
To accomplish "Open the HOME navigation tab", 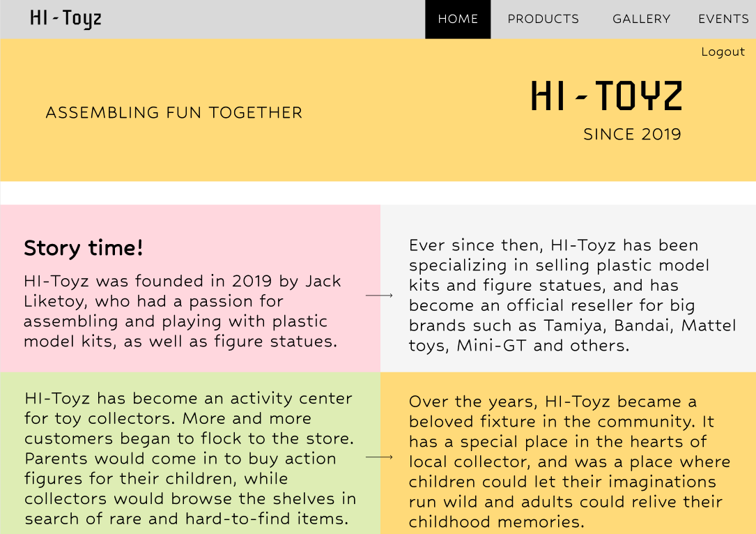I will click(458, 20).
